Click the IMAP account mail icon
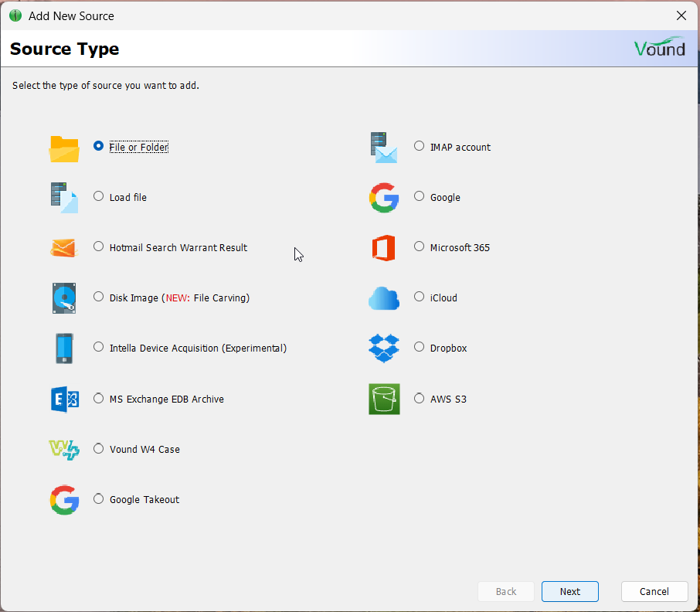 [x=384, y=147]
